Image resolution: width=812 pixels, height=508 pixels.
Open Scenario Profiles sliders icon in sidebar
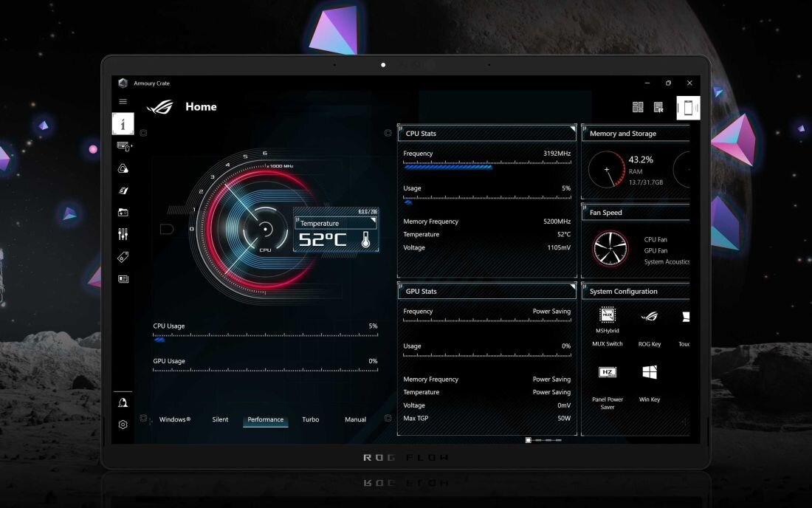(123, 234)
